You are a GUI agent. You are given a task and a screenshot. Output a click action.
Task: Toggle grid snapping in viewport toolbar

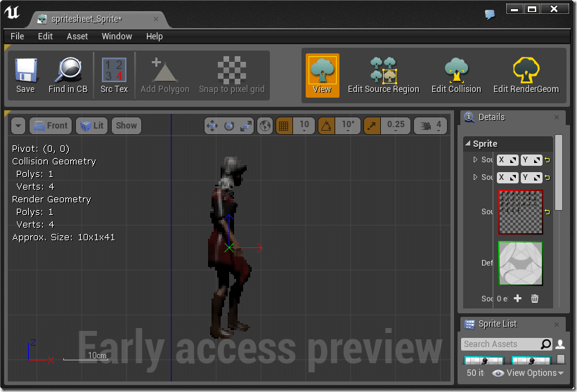click(284, 126)
